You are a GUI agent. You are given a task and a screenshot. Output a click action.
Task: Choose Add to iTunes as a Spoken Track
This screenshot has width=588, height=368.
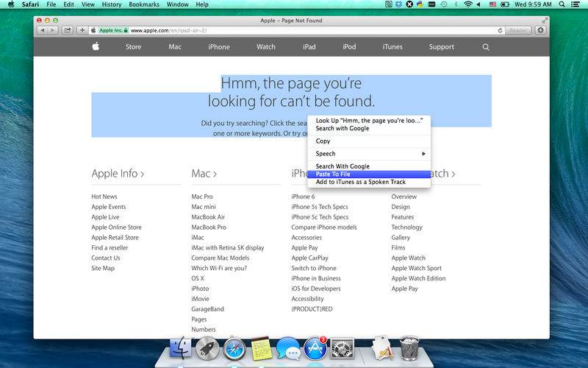369,182
